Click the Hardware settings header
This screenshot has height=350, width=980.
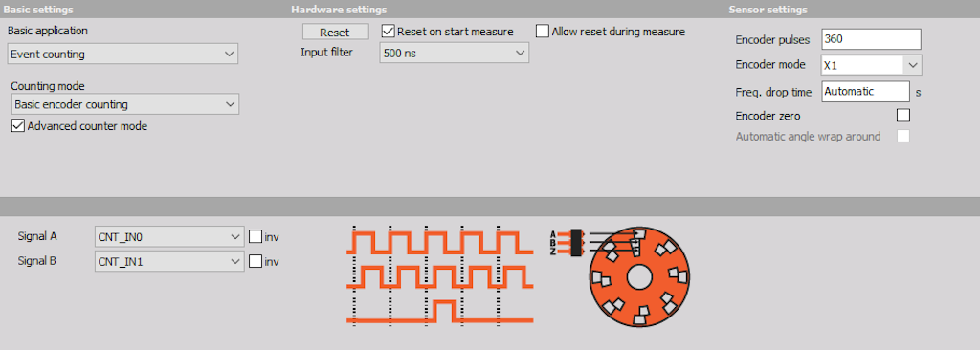pyautogui.click(x=339, y=10)
